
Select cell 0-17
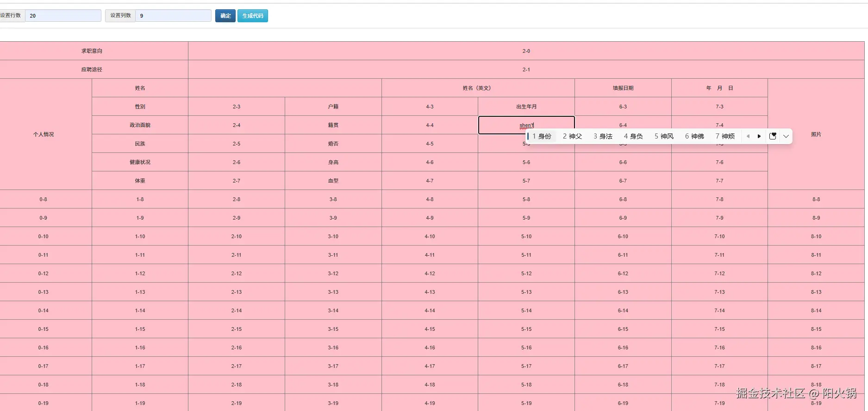tap(45, 366)
